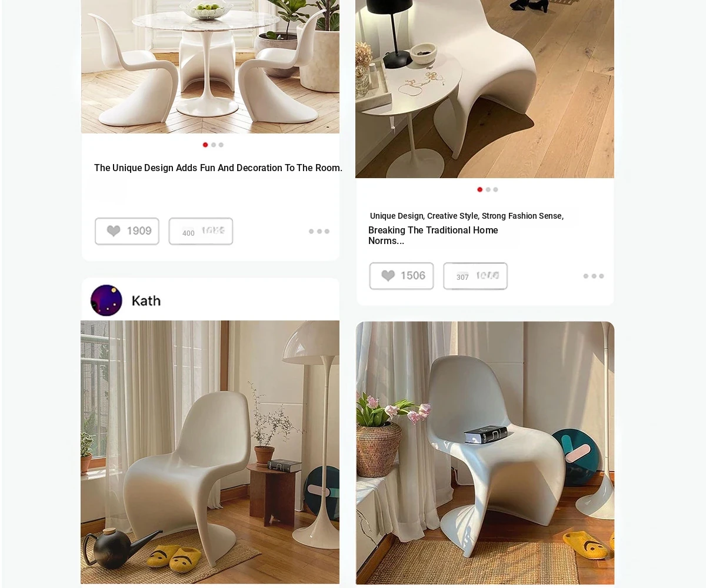
Task: Like the post with 1909 hearts
Action: (x=127, y=231)
